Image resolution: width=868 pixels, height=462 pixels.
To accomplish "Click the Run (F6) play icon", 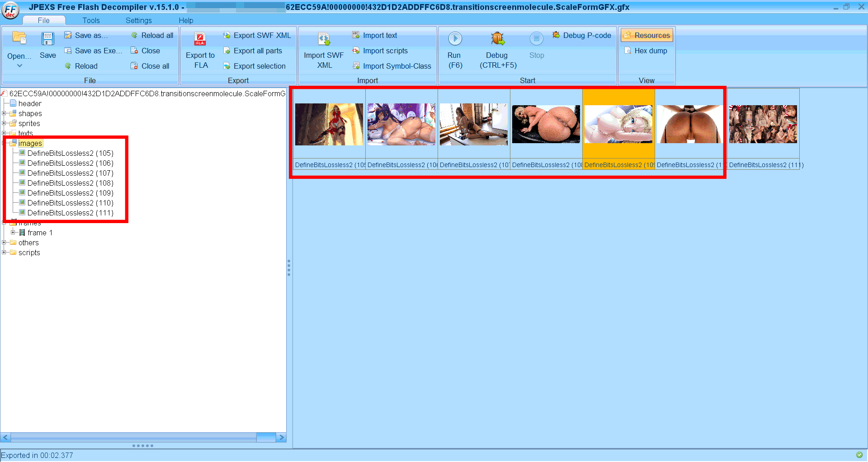I will tap(455, 38).
